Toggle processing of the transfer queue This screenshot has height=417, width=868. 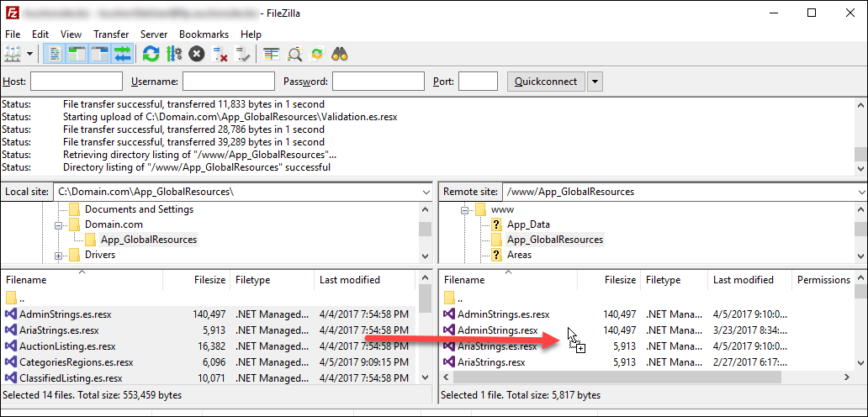174,54
